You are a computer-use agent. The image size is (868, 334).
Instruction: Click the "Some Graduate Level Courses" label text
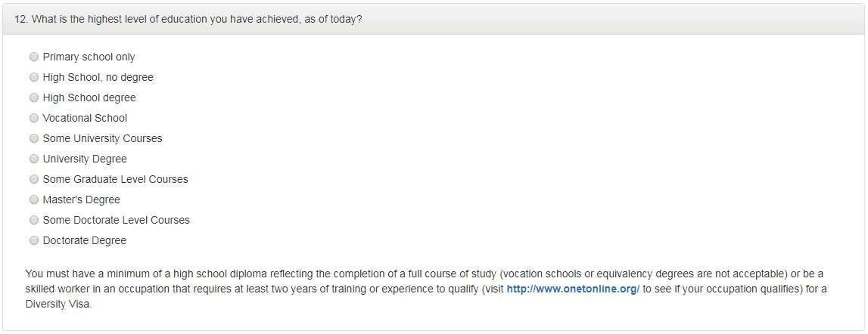coord(116,179)
